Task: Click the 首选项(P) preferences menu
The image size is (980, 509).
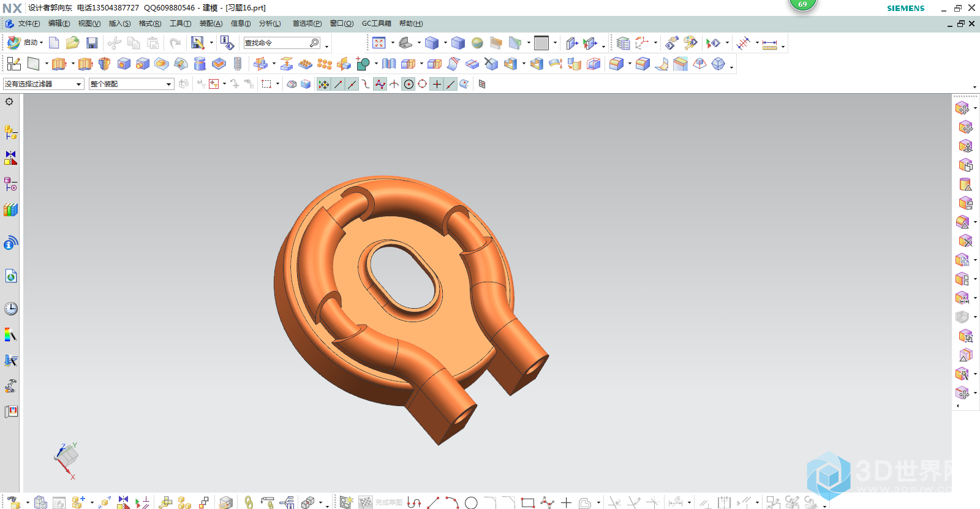Action: (x=307, y=23)
